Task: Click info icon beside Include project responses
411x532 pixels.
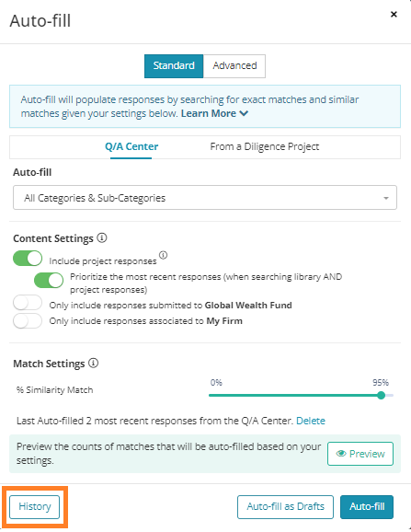Action: click(164, 255)
